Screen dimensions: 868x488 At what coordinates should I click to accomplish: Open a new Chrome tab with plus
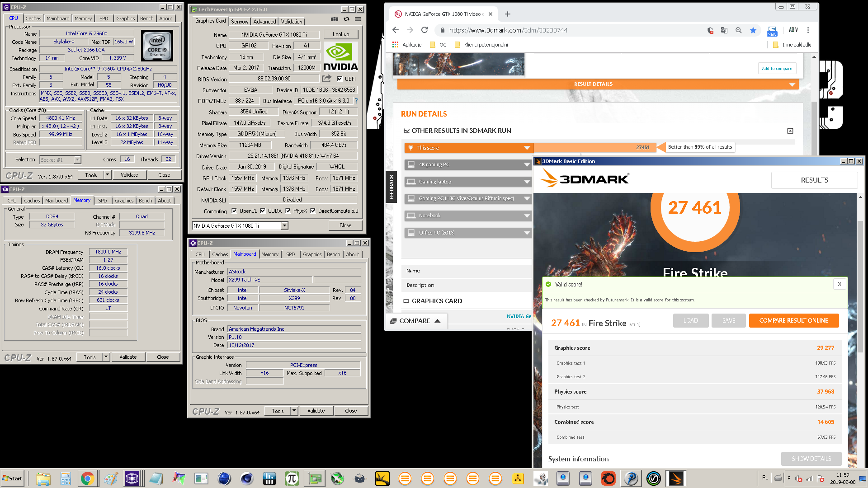[x=508, y=14]
